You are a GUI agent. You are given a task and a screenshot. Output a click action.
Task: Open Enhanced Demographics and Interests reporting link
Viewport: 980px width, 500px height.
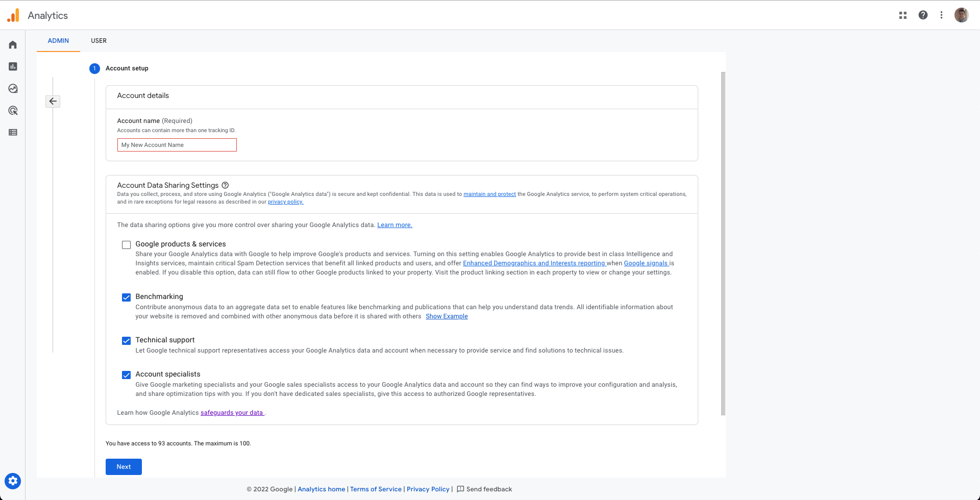click(534, 263)
